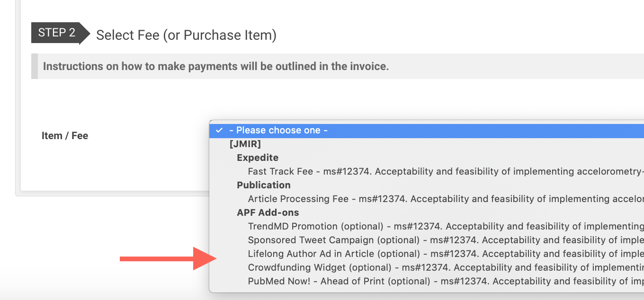Select the Lifelong Author Ad in Article option
The image size is (644, 300).
[x=426, y=254]
